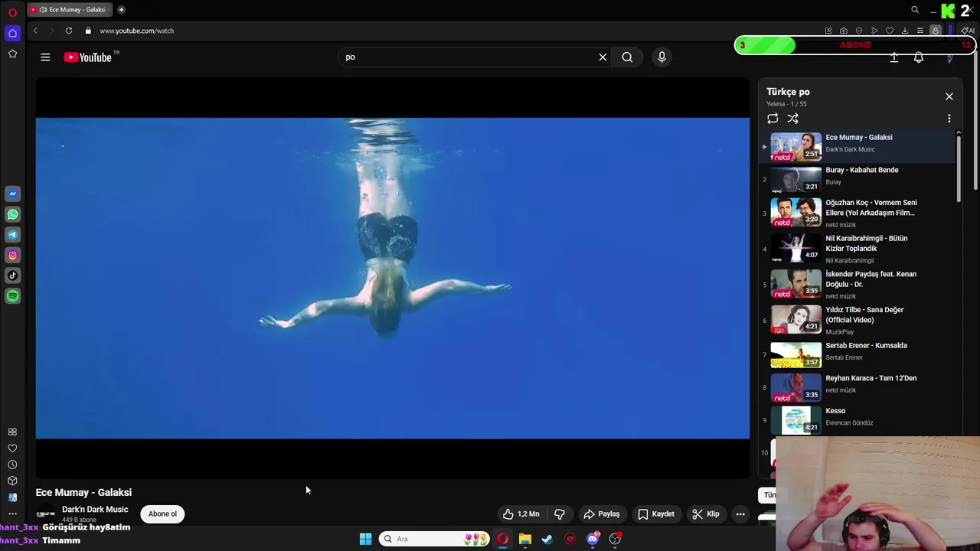Open Opera downloads icon in toolbar
This screenshot has height=551, width=980.
(905, 31)
